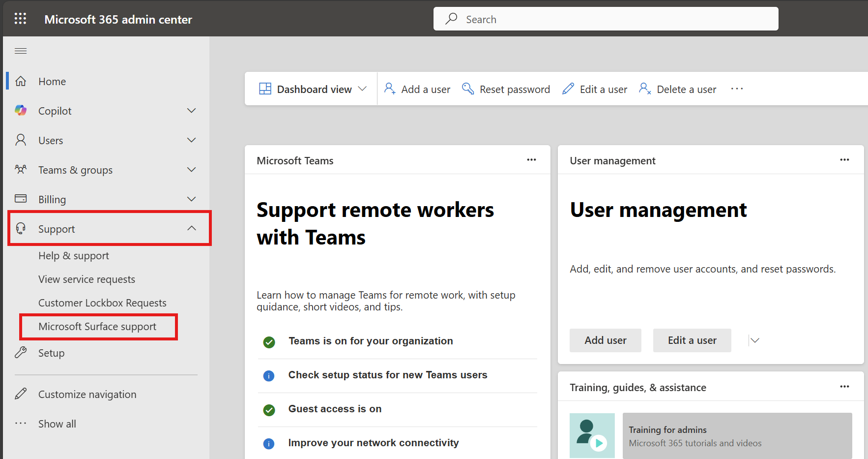The width and height of the screenshot is (868, 459).
Task: Click the Delete a user icon
Action: click(x=644, y=89)
